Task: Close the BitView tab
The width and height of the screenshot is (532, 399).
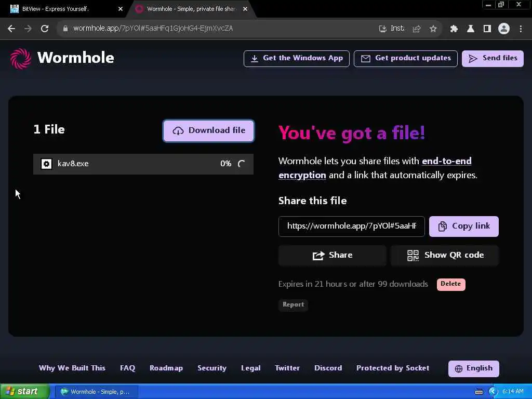Action: [121, 9]
